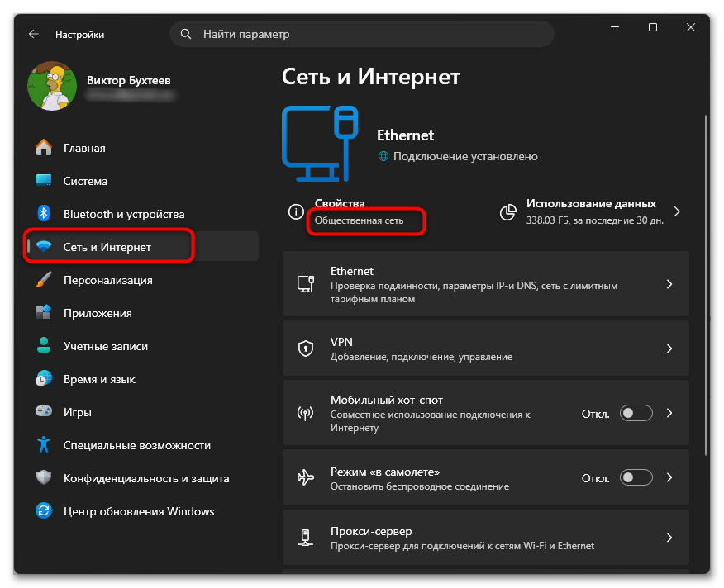This screenshot has height=588, width=724.
Task: Click the proxy server icon
Action: coord(305,538)
